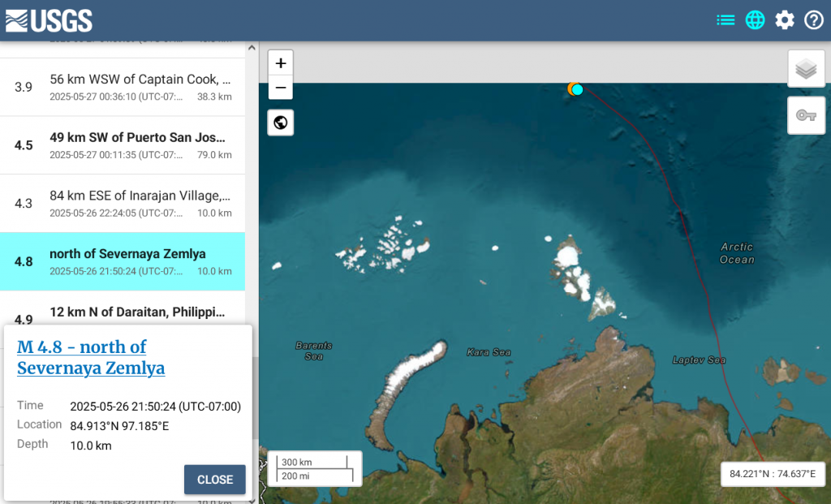Zoom out the map with minus button

point(280,88)
